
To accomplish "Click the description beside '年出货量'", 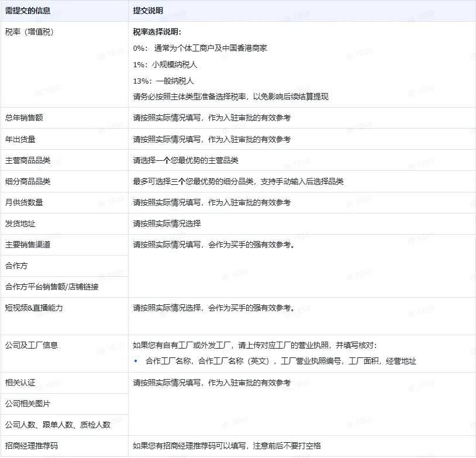I will [x=212, y=139].
